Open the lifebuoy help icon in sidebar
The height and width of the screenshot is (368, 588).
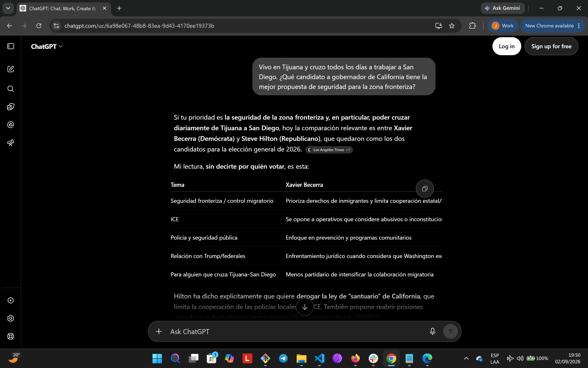[x=11, y=336]
